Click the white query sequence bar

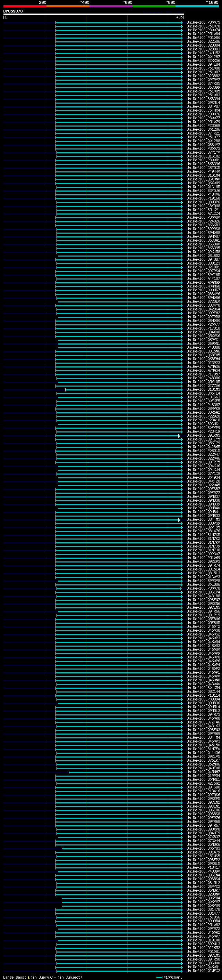point(93,14)
